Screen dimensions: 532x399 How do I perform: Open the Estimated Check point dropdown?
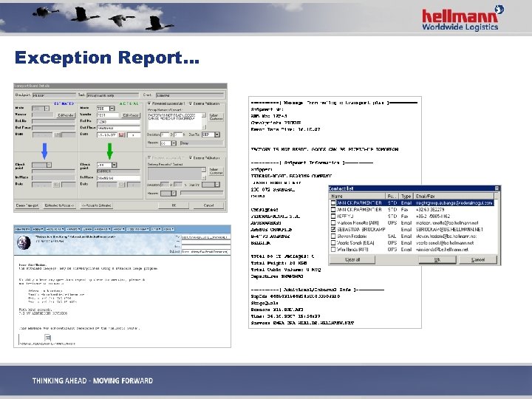point(49,165)
